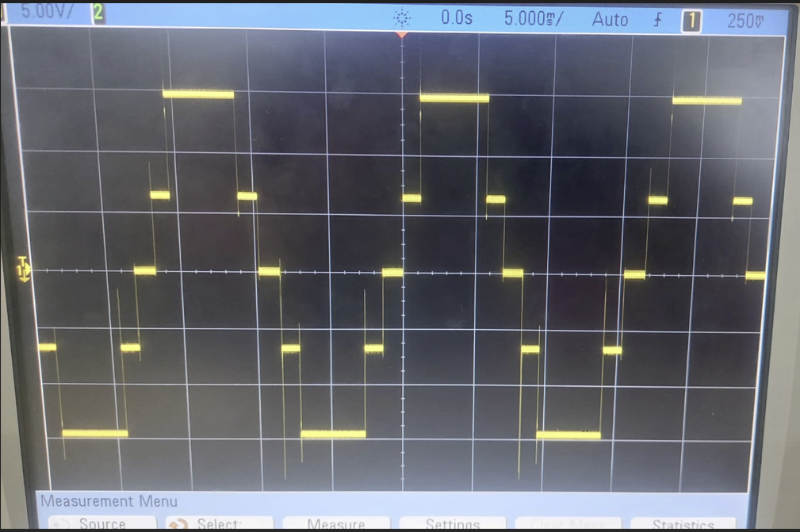This screenshot has height=532, width=800.
Task: Click the 250 mV trigger level readout
Action: pyautogui.click(x=745, y=21)
